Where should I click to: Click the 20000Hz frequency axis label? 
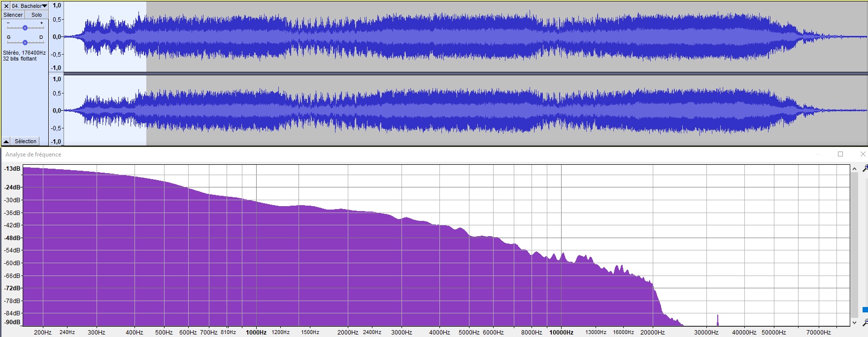652,332
